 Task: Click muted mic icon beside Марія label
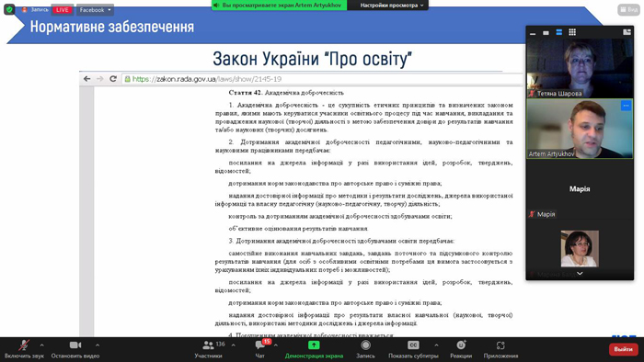[x=533, y=214]
